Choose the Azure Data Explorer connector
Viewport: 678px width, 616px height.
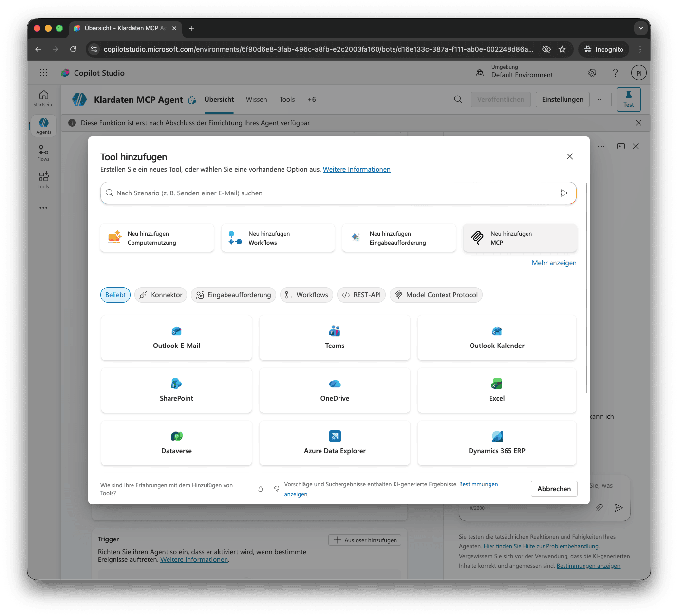point(335,443)
